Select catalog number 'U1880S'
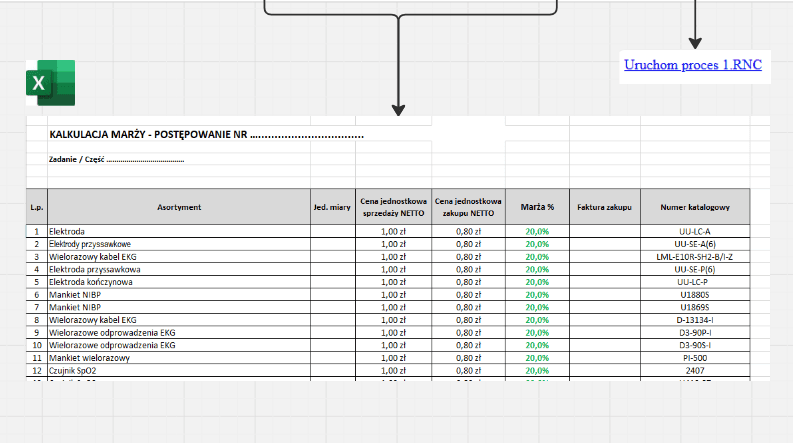 point(695,295)
